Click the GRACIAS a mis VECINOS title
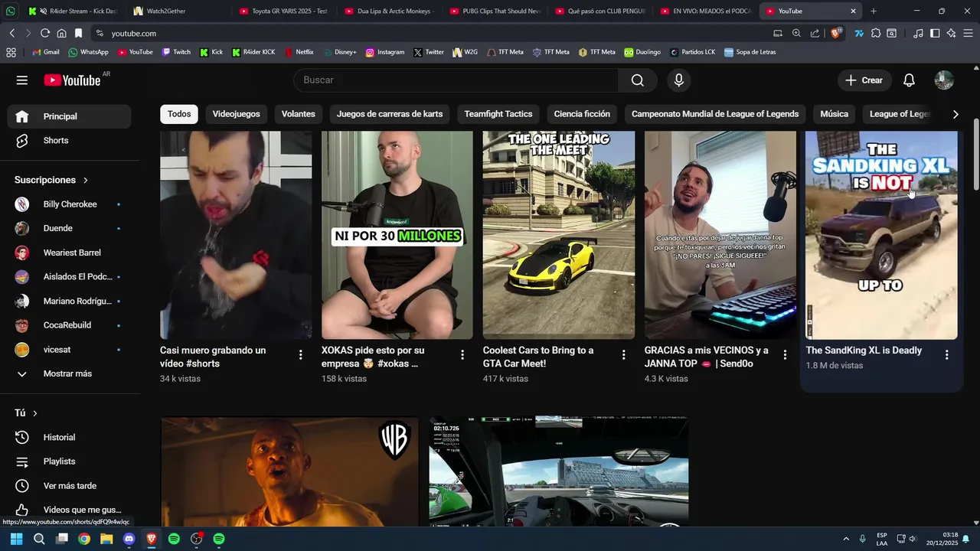Screen dimensions: 980x551 [706, 357]
